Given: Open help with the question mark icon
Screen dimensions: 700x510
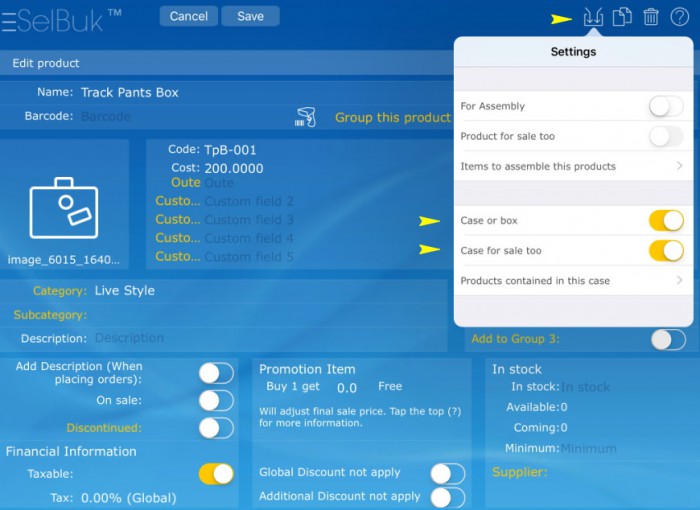Looking at the screenshot, I should point(680,17).
